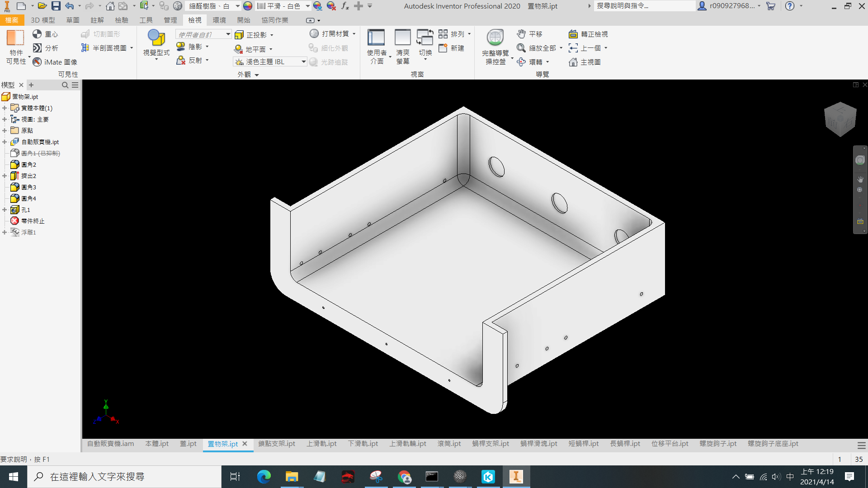Click the 重心 center of gravity icon
This screenshot has width=868, height=488.
pyautogui.click(x=37, y=34)
